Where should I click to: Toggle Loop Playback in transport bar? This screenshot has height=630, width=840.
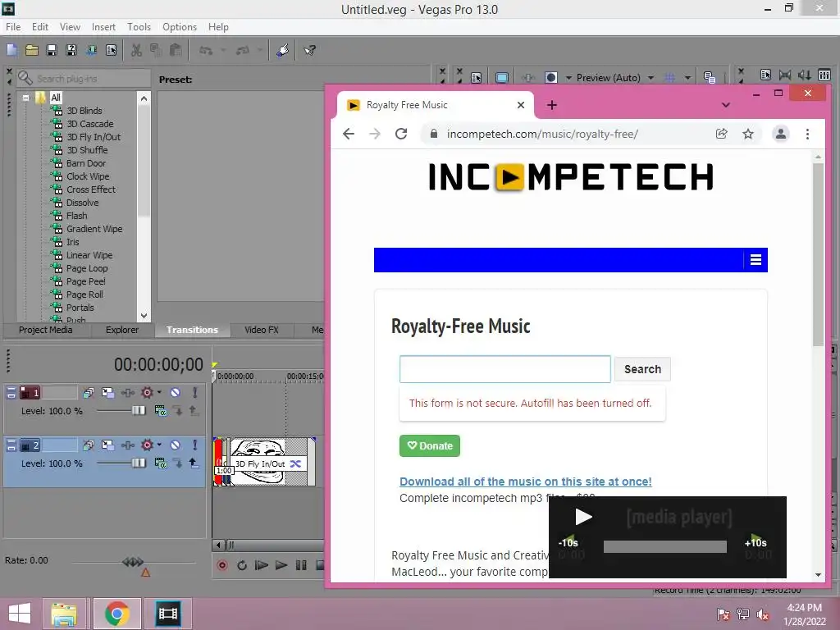[242, 565]
